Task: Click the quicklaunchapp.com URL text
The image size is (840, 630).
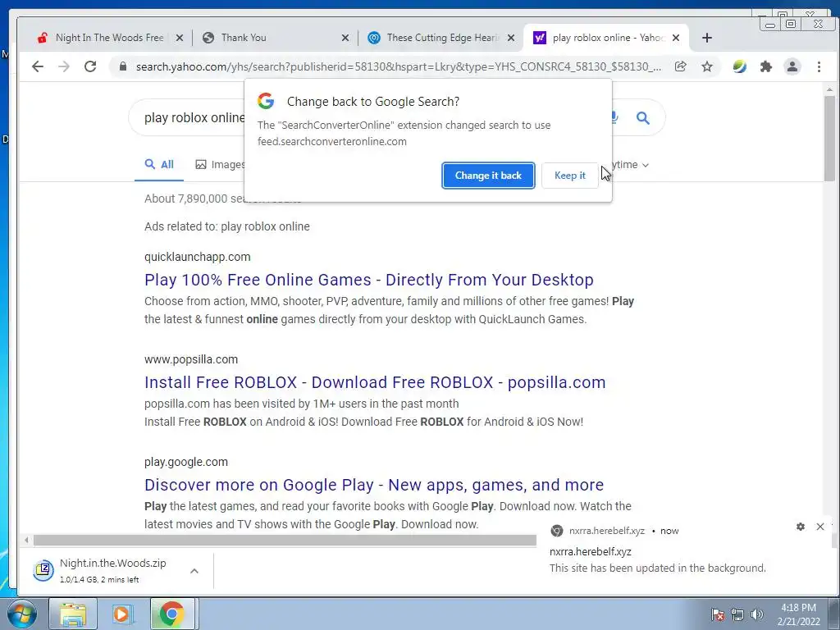Action: tap(197, 257)
